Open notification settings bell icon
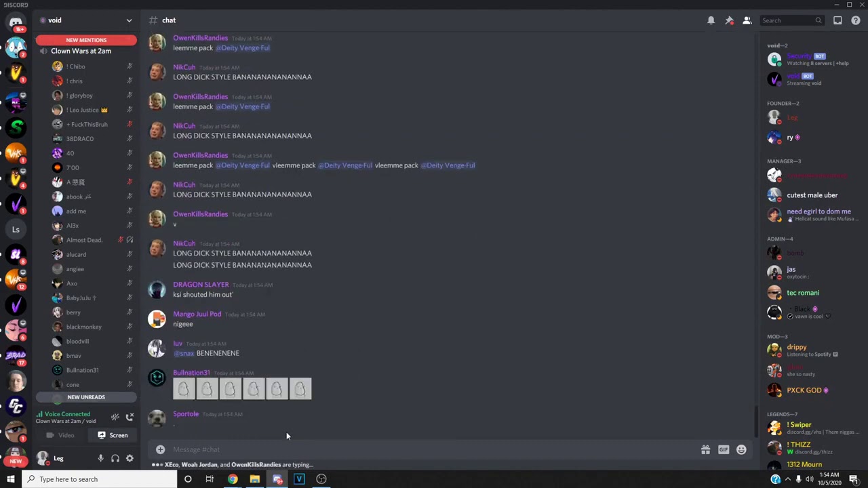Image resolution: width=868 pixels, height=488 pixels. [x=711, y=20]
